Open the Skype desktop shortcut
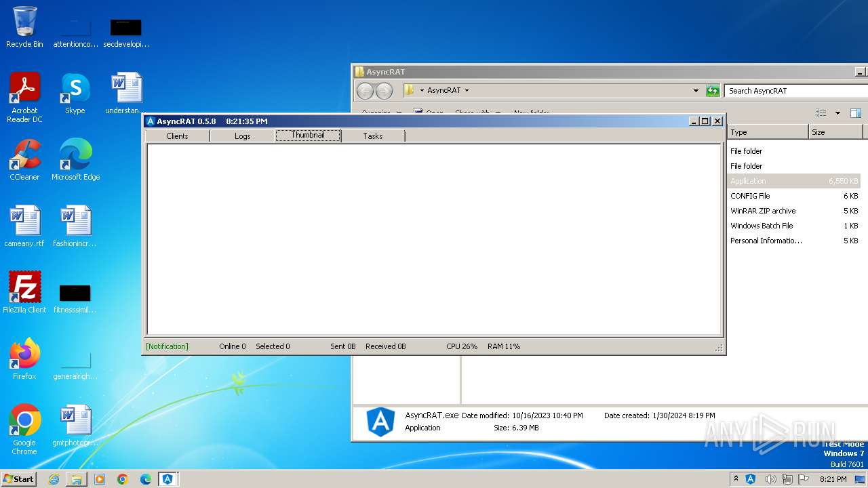Image resolution: width=868 pixels, height=488 pixels. [x=75, y=94]
